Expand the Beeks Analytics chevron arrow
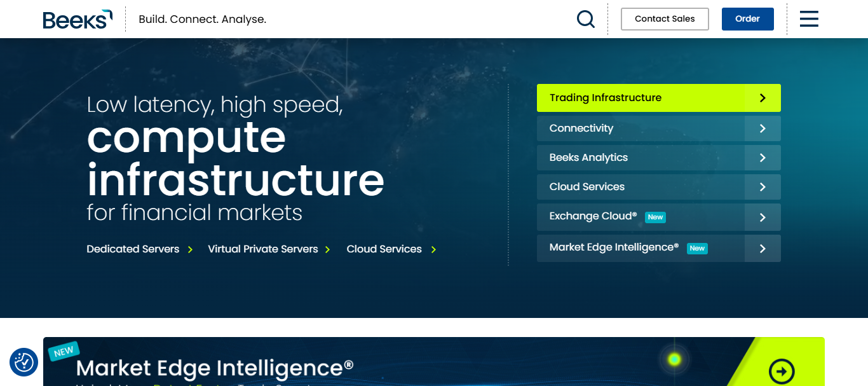 pyautogui.click(x=763, y=158)
